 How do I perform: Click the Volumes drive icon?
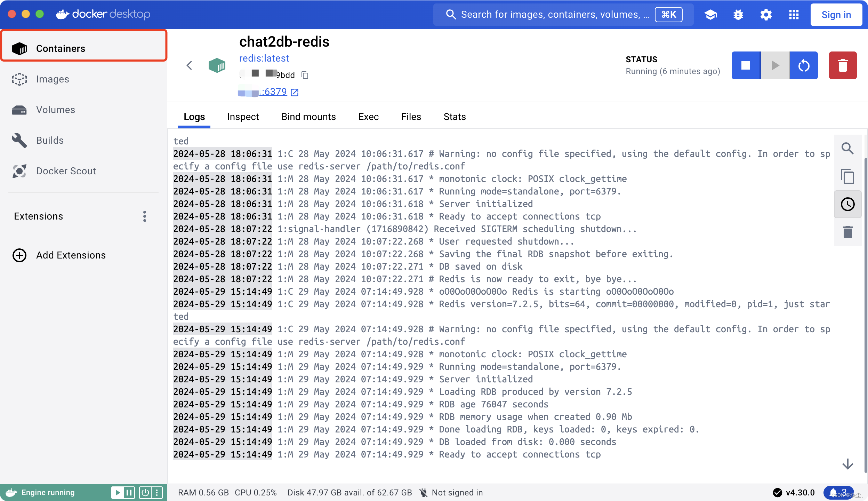click(x=19, y=110)
